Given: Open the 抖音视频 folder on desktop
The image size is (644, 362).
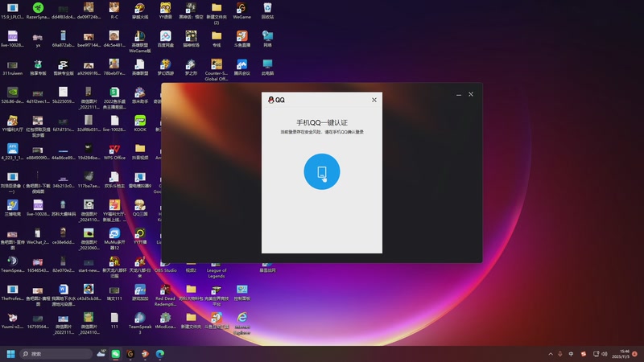Looking at the screenshot, I should (x=140, y=151).
